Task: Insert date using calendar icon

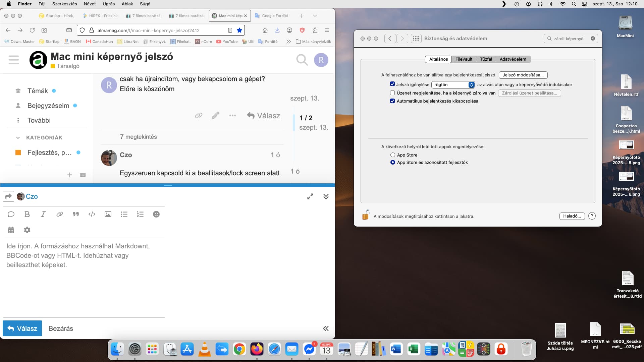Action: coord(11,230)
